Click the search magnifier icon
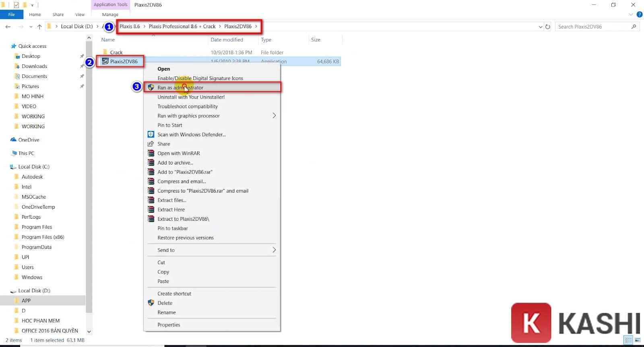Screen dimensions: 644x347 pos(634,27)
